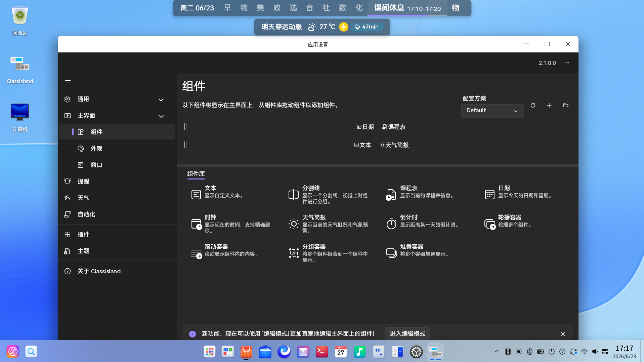The height and width of the screenshot is (362, 644).
Task: Open the more options ellipsis menu
Action: (x=567, y=63)
